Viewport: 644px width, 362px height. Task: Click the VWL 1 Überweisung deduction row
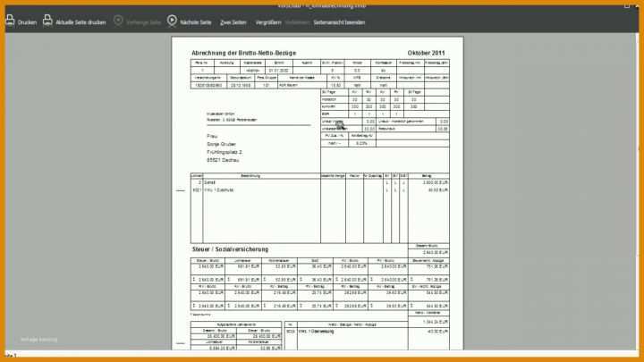coord(367,332)
